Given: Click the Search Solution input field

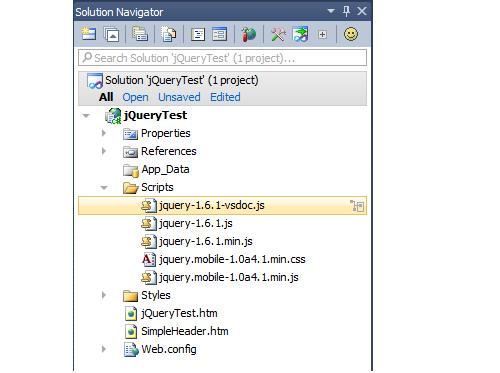Looking at the screenshot, I should pos(223,58).
